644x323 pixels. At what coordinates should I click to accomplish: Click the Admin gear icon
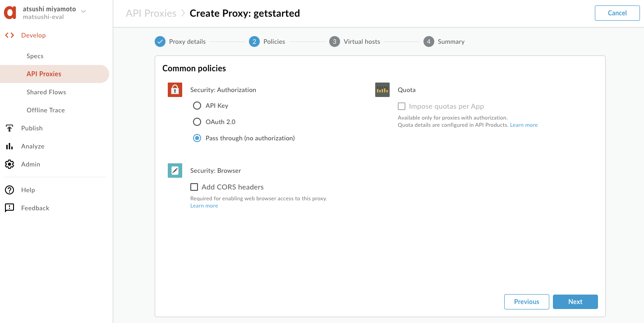point(9,164)
